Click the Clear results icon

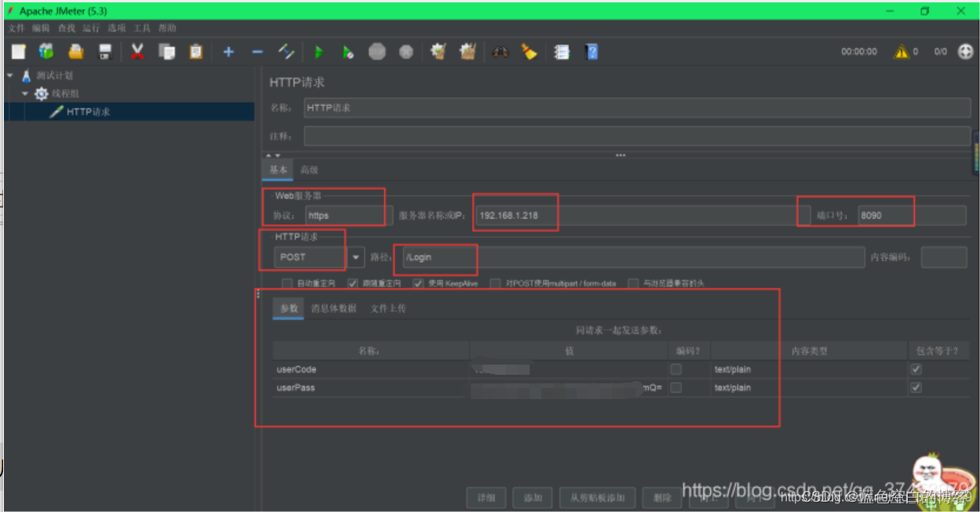(439, 52)
